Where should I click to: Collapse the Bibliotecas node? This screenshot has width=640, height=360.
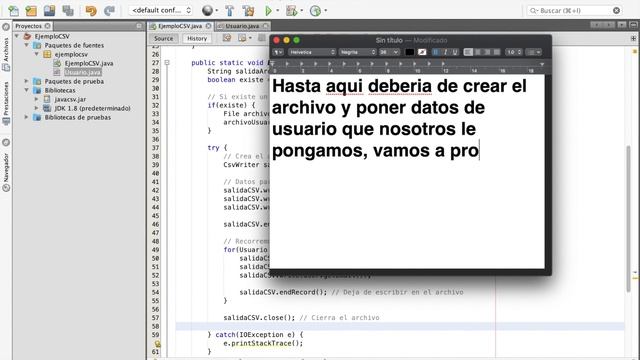27,90
